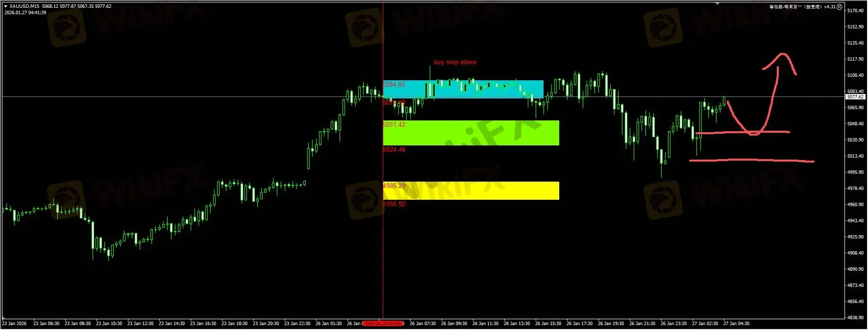Click the expert advisor sad-face icon
Screen dimensions: 868x330
840,7
